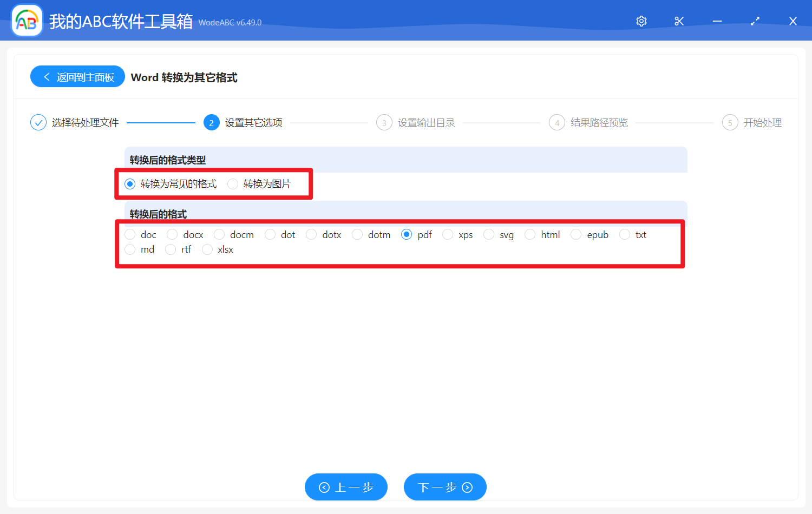Click the WodeABC app logo
Image resolution: width=812 pixels, height=514 pixels.
[27, 21]
